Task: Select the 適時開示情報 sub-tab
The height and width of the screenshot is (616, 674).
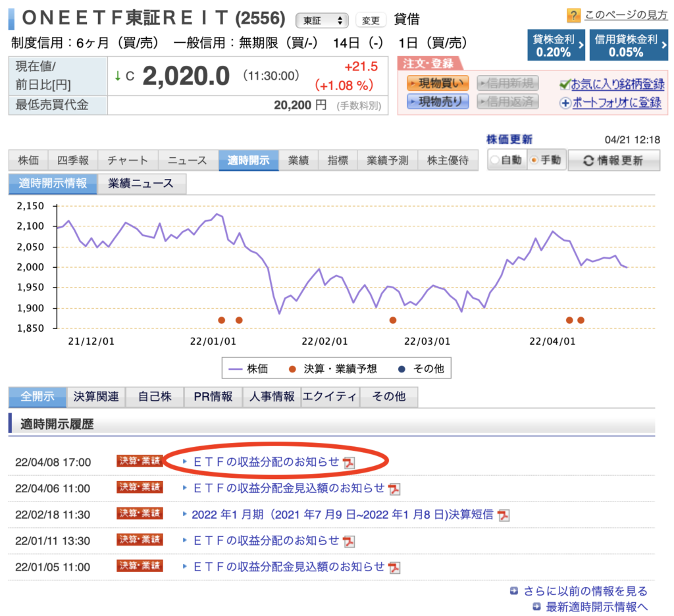Action: tap(53, 184)
